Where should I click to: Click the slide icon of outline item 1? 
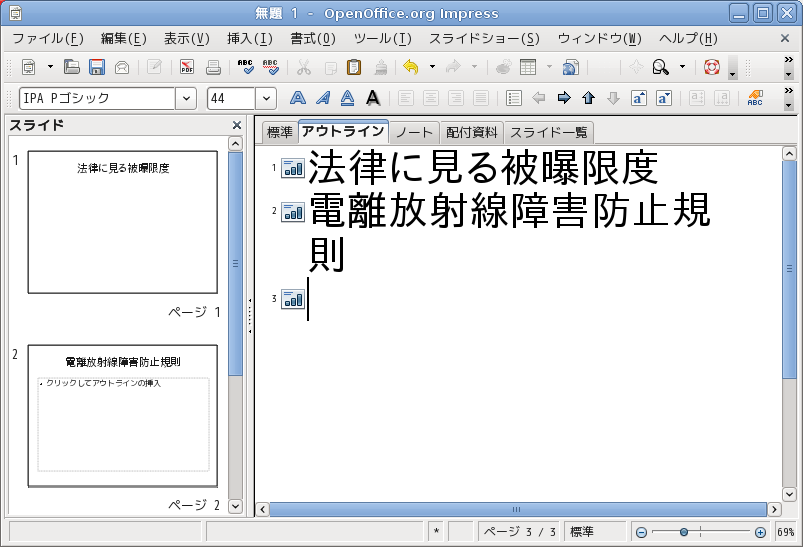[x=293, y=168]
